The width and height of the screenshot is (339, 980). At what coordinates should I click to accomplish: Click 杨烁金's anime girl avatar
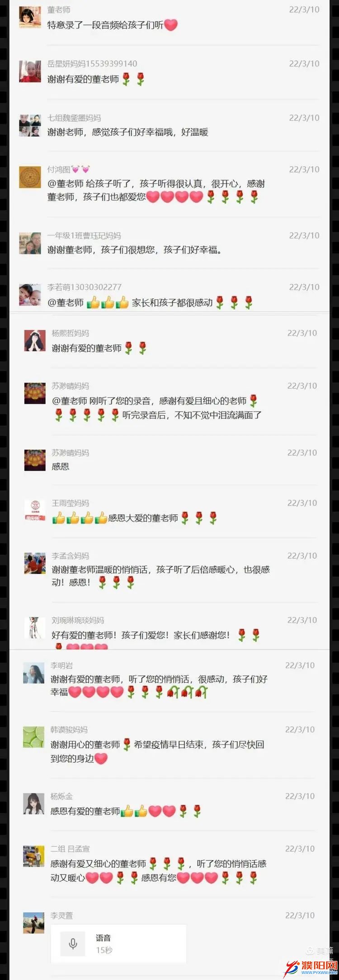[x=34, y=804]
